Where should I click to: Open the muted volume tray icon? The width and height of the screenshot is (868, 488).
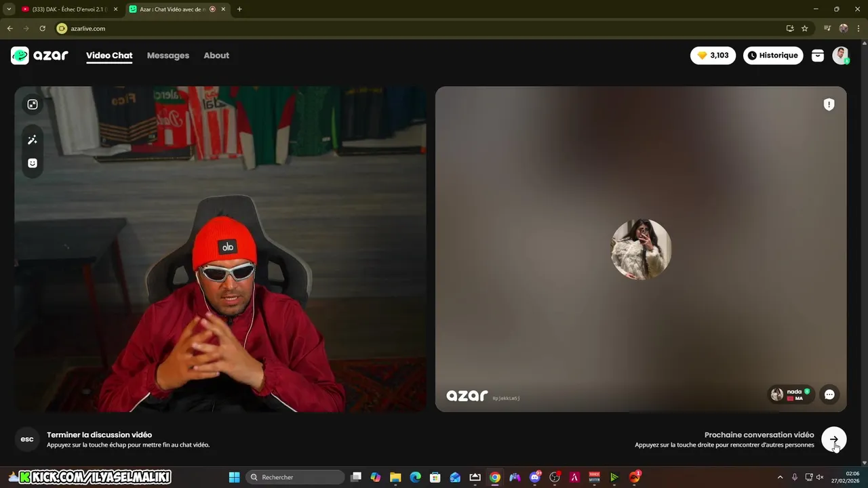(820, 477)
